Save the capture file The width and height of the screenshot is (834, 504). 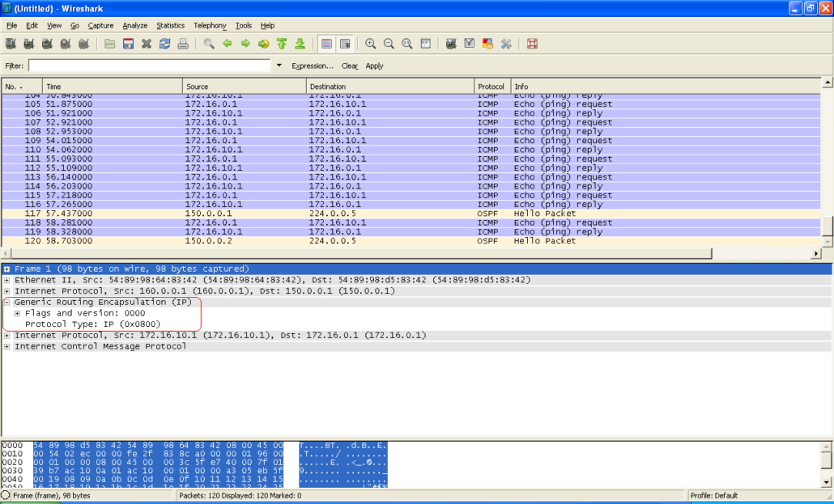click(x=128, y=43)
